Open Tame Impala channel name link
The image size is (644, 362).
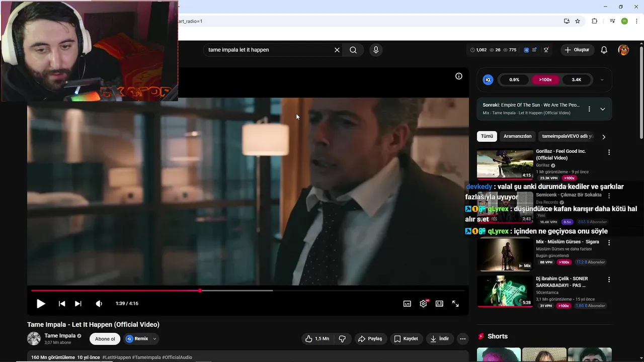click(60, 336)
